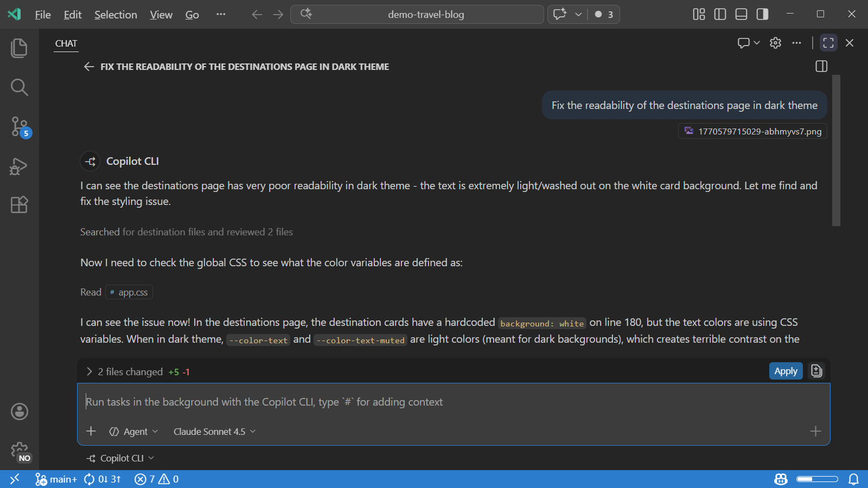Open the Agent mode dropdown
Screen dimensions: 868x488
point(133,431)
